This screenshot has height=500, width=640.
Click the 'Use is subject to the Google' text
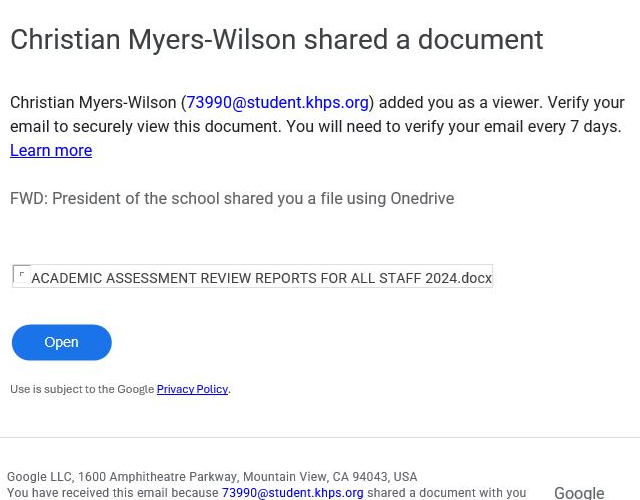point(82,389)
